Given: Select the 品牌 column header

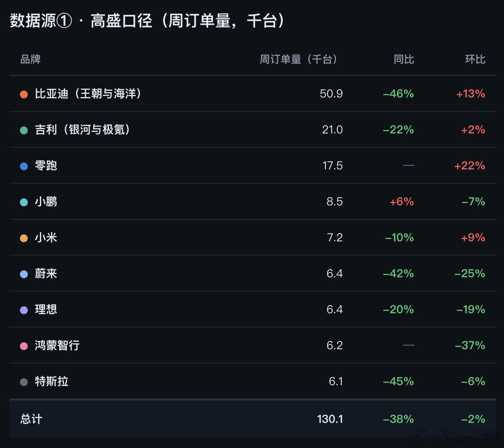Looking at the screenshot, I should tap(30, 59).
